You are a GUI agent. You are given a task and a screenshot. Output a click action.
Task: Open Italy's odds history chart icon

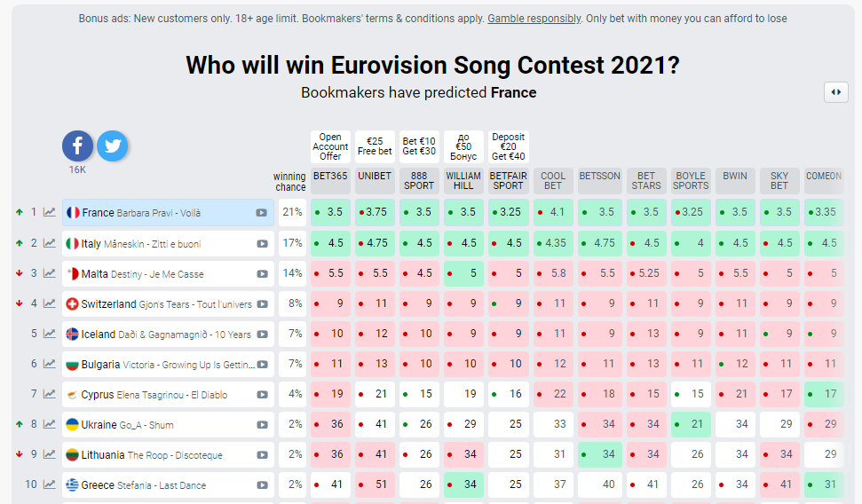[50, 243]
